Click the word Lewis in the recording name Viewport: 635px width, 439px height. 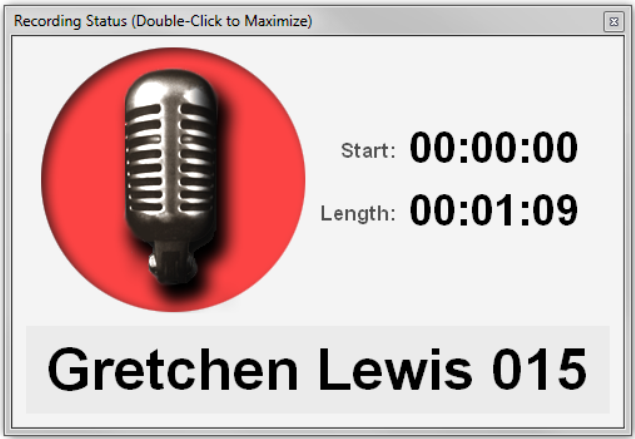tap(395, 369)
